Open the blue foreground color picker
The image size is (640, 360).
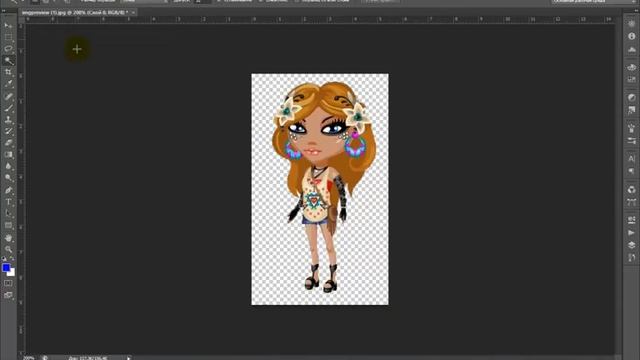coord(6,268)
